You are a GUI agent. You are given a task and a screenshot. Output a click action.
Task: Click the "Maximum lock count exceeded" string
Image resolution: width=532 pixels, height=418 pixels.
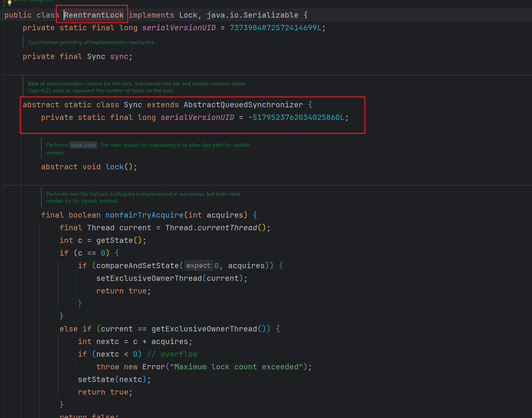pos(236,367)
